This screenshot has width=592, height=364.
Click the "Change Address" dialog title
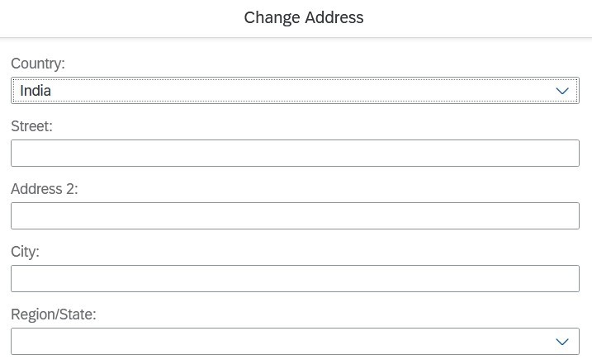tap(304, 17)
